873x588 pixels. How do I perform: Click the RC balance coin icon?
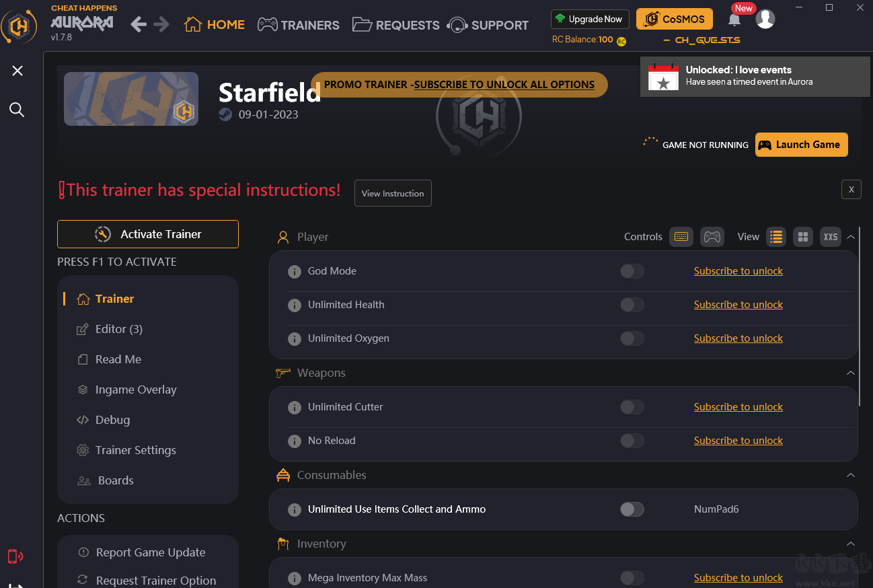[621, 41]
